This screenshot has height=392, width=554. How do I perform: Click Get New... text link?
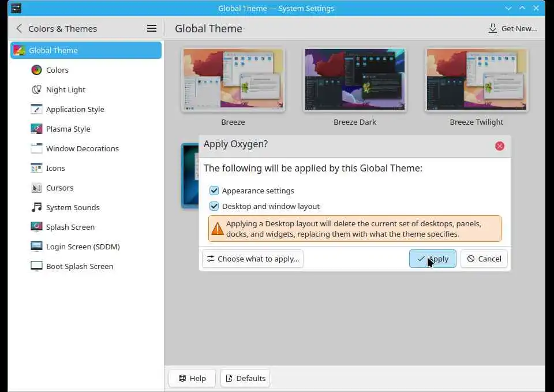pyautogui.click(x=519, y=29)
